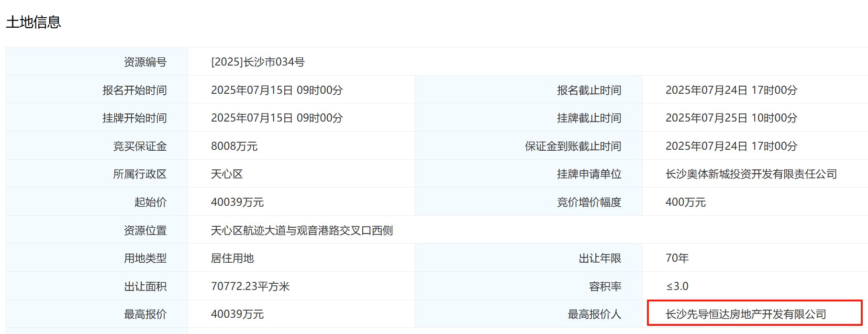Select bidder 长沙先导恒达房地产开发有限公司
This screenshot has height=334, width=868.
[x=746, y=314]
